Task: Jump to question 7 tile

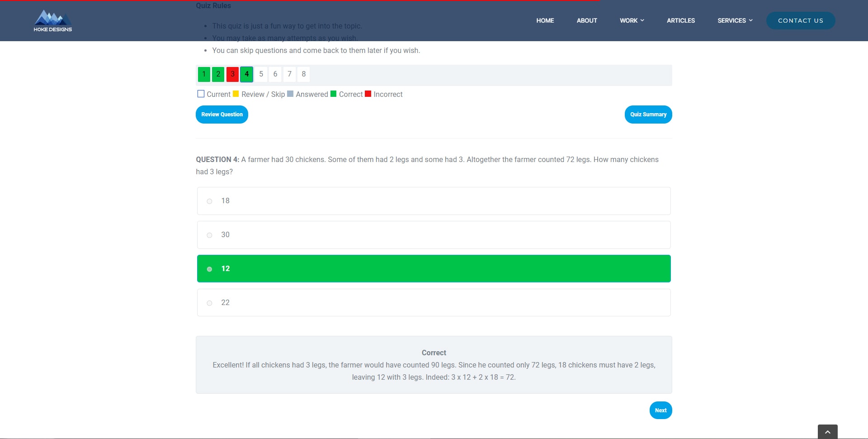Action: click(x=289, y=74)
